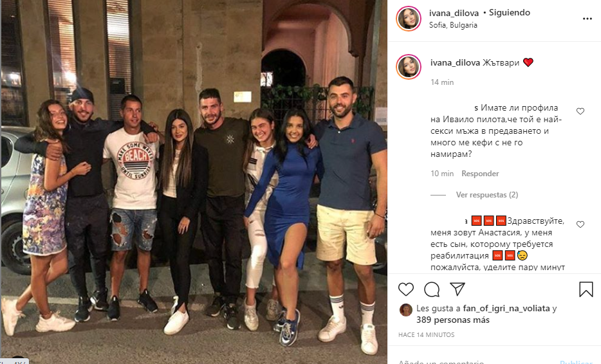
Task: Open the comment speech bubble icon
Action: click(432, 289)
